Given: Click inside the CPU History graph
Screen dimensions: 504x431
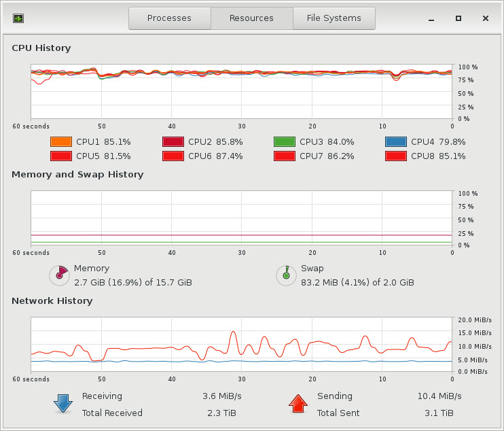Looking at the screenshot, I should [241, 92].
